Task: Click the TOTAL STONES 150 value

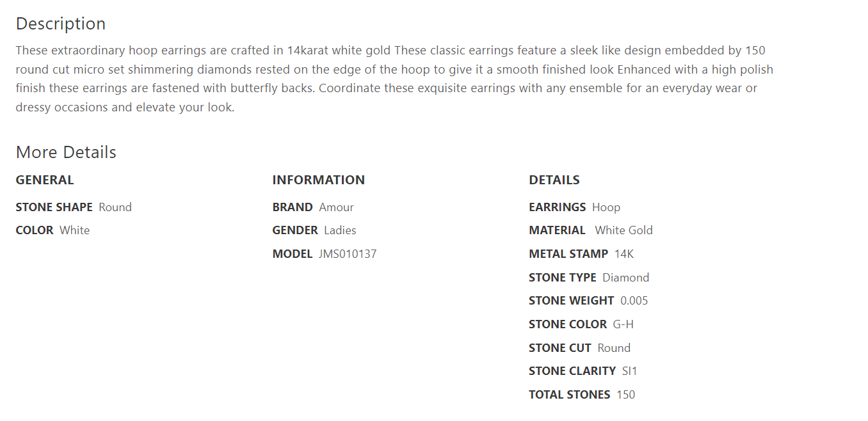Action: [625, 395]
